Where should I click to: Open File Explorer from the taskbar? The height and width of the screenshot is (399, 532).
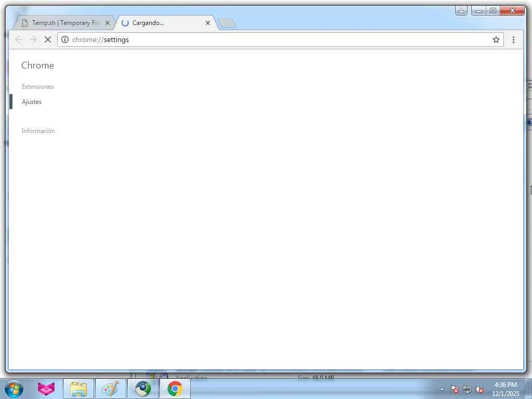pos(78,389)
